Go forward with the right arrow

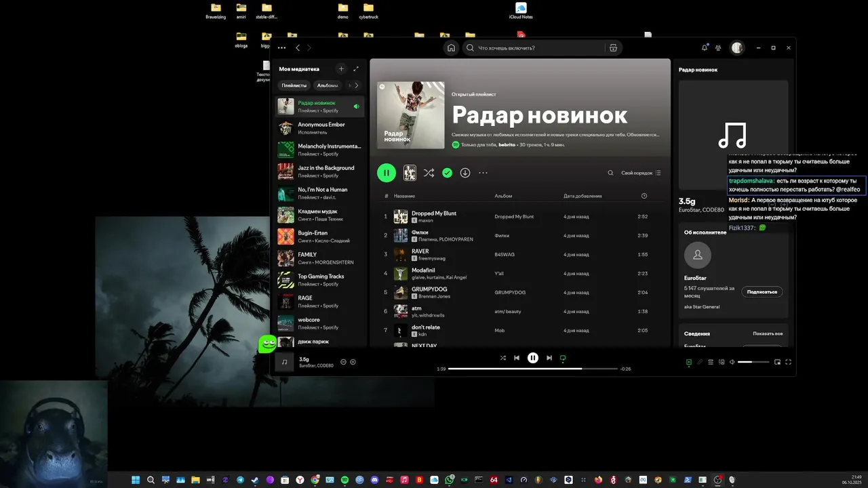pos(309,48)
